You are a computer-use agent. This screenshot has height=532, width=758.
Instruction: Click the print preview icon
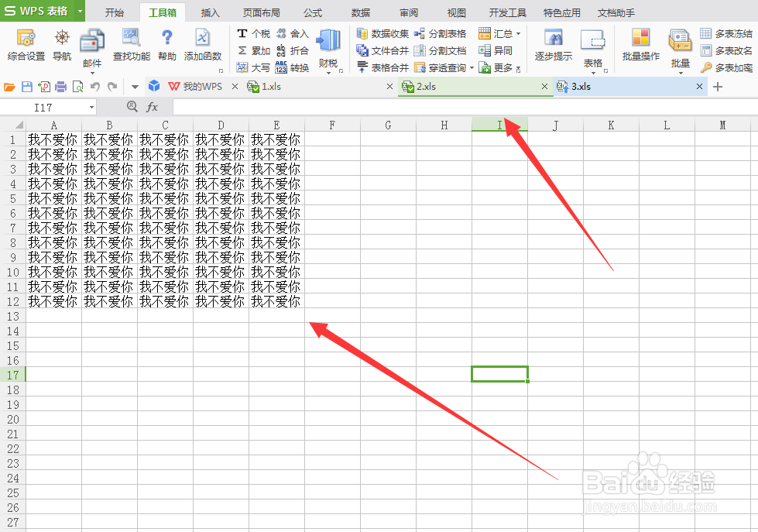coord(77,87)
